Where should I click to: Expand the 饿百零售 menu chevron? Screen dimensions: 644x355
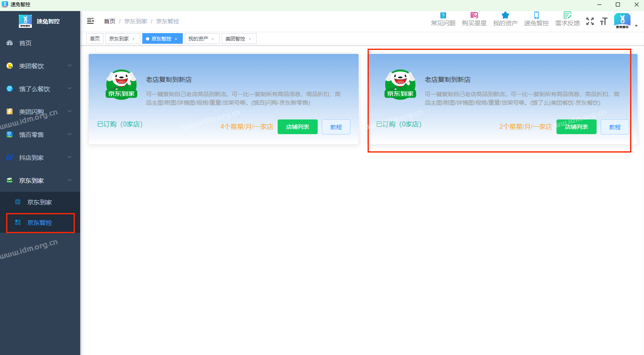coord(70,134)
